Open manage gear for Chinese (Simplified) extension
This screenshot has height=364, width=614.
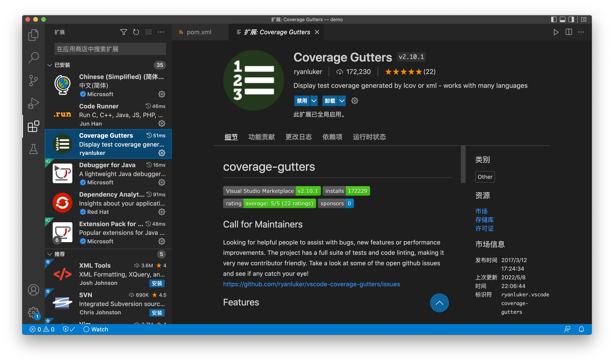(162, 94)
